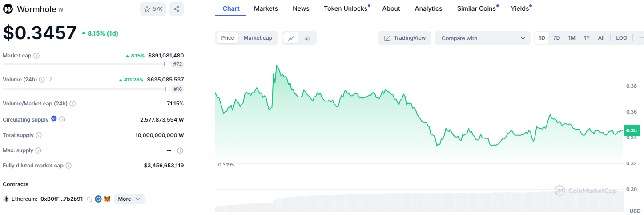Image resolution: width=644 pixels, height=215 pixels.
Task: Set chart range to 1M
Action: click(x=572, y=38)
